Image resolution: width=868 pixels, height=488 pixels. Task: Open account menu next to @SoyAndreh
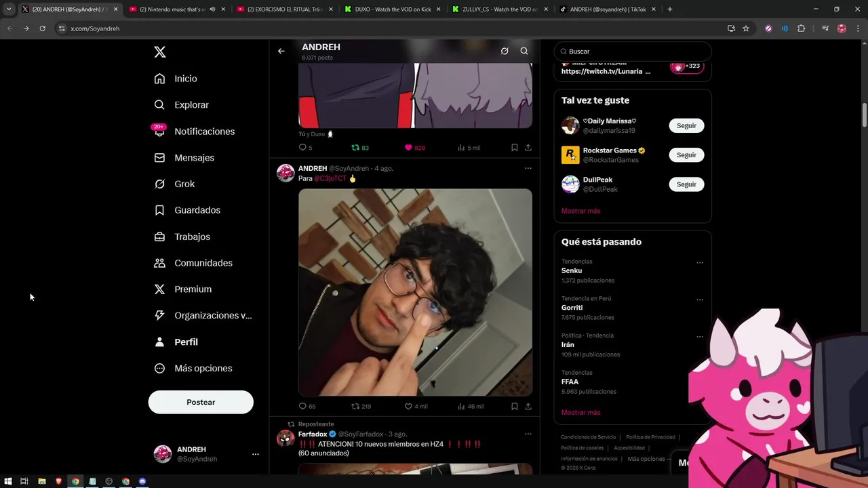point(255,454)
